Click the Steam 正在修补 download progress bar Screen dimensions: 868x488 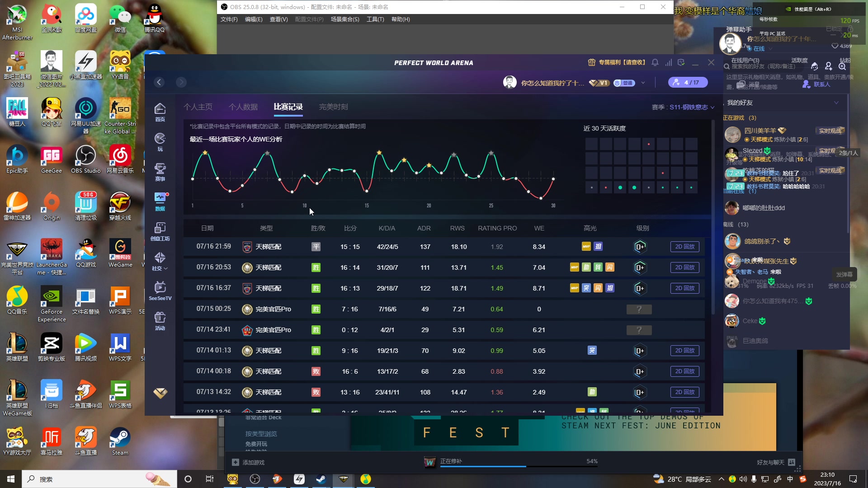coord(519,466)
